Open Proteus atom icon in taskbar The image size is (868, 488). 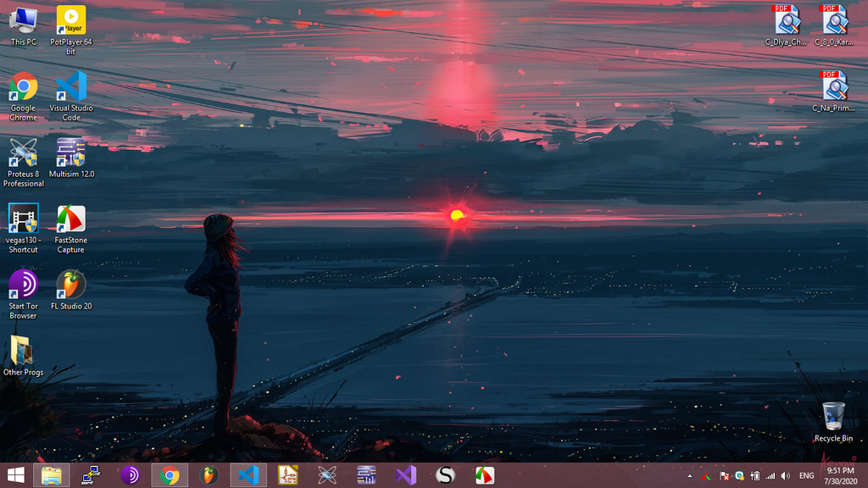coord(327,475)
